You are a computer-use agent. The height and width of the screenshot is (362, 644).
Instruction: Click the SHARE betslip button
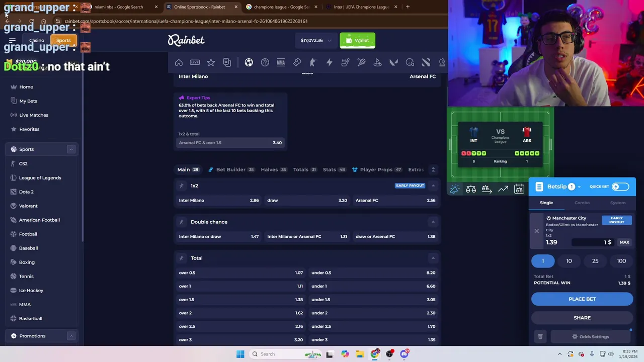pyautogui.click(x=582, y=318)
